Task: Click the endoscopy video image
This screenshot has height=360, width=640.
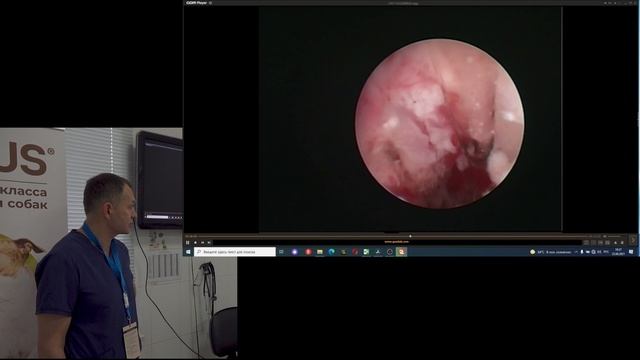Action: pos(440,124)
